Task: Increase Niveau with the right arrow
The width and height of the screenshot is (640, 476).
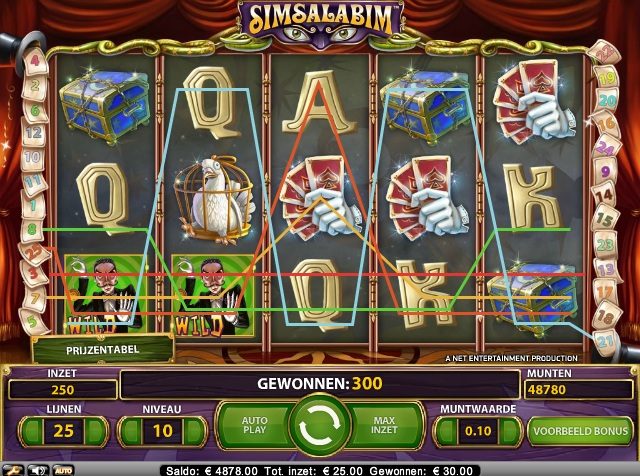Action: 195,431
